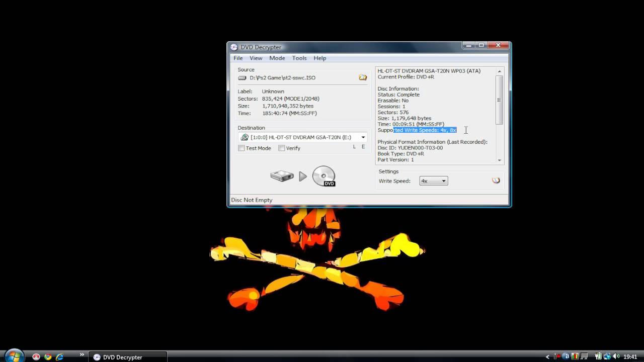This screenshot has width=644, height=362.
Task: Click the 'Disc Not Empty' status bar text
Action: point(252,200)
